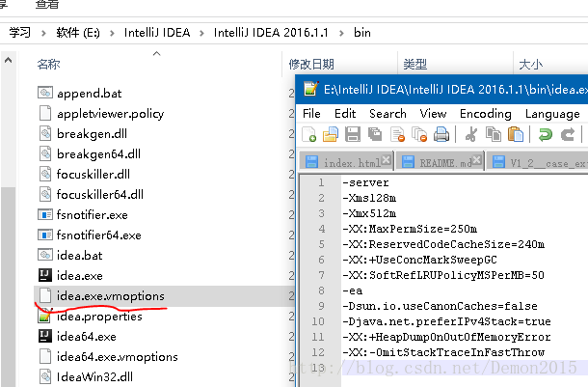Select the breakgen.dll file icon
Viewport: 588px width, 387px height.
click(45, 133)
